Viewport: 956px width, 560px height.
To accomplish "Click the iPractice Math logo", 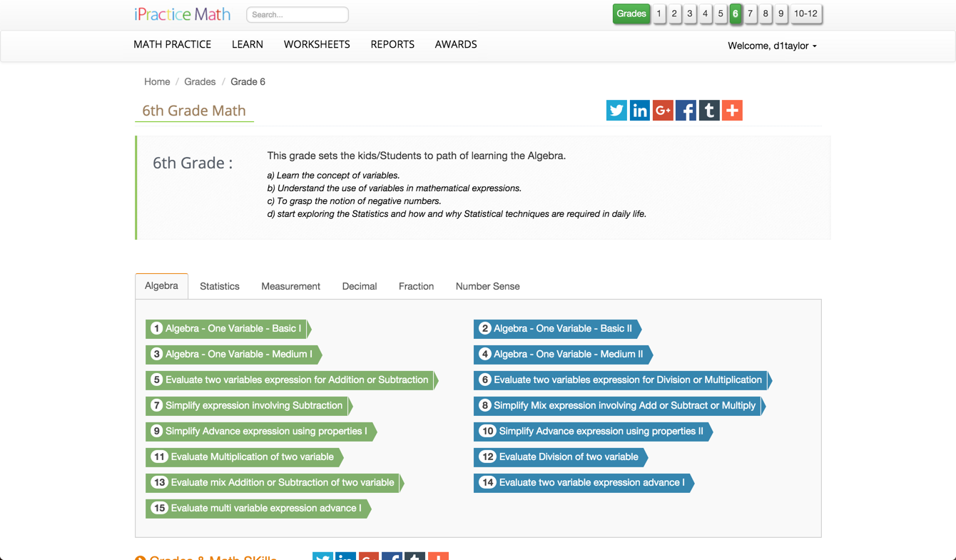I will [x=183, y=14].
